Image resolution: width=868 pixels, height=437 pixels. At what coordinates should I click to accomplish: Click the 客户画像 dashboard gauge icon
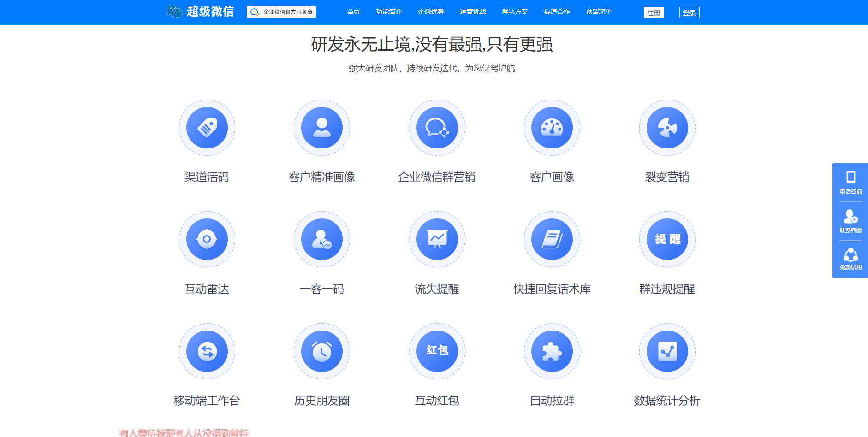coord(552,128)
